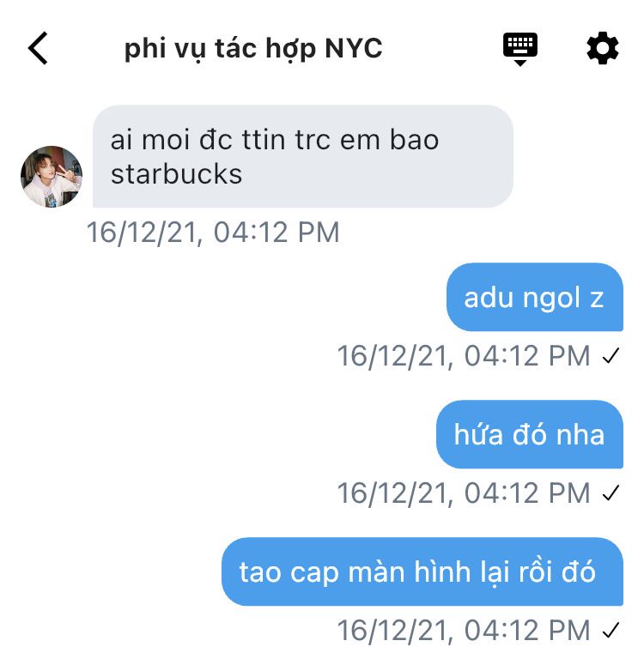Click the word 'starbucks' in the gray bubble
The image size is (644, 671).
pos(176,174)
